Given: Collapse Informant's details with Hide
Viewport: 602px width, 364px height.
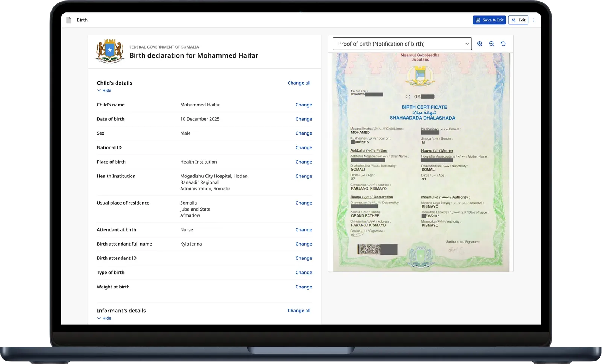Looking at the screenshot, I should [x=104, y=318].
